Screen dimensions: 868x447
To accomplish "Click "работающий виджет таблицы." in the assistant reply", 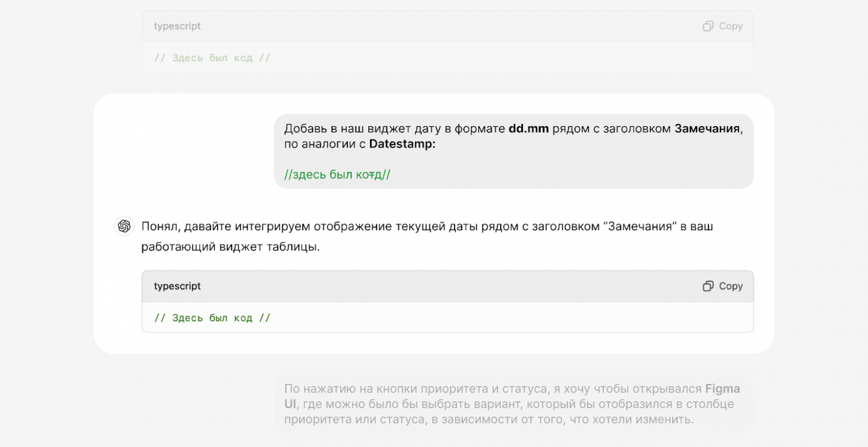I will [231, 247].
